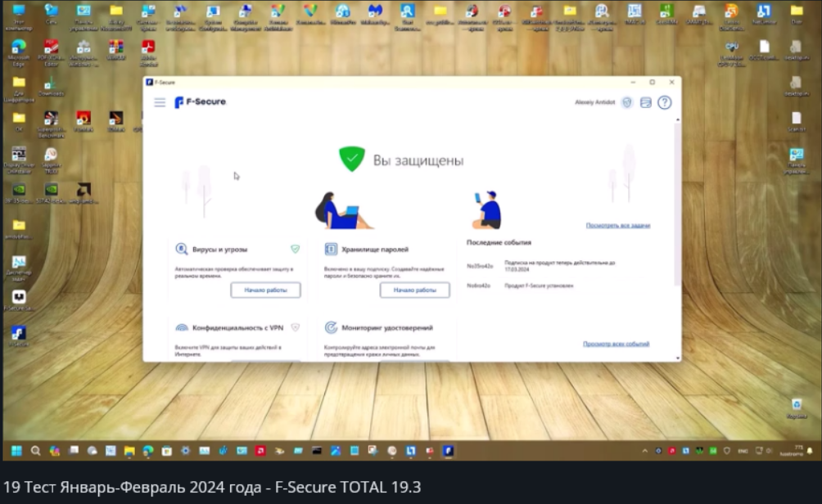The image size is (822, 504).
Task: Click the scrollbar down arrow in F-Secure
Action: tap(678, 358)
